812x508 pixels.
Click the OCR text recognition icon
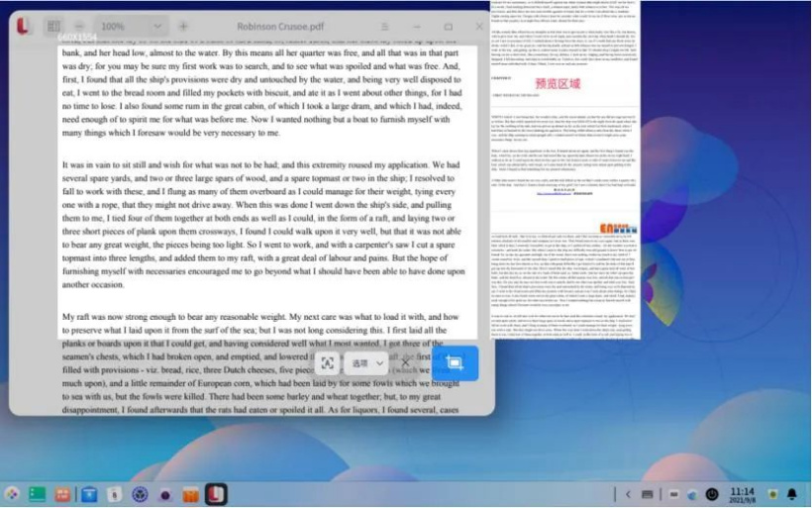point(328,363)
